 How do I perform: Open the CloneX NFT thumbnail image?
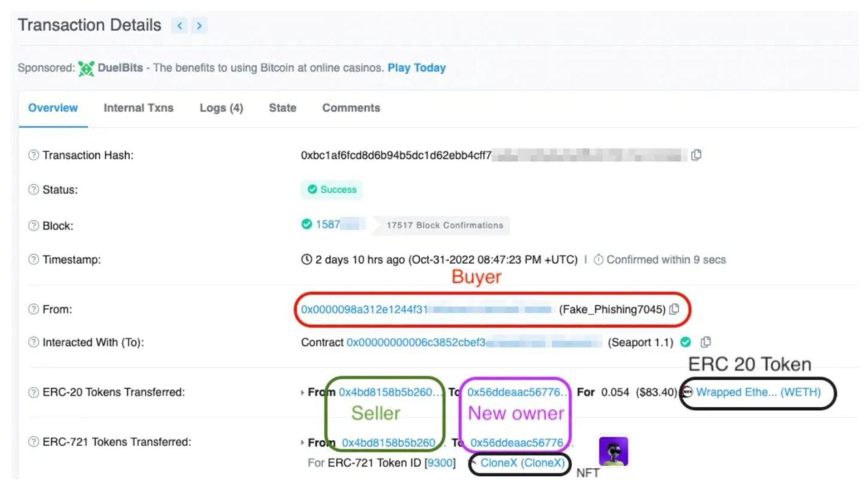613,451
